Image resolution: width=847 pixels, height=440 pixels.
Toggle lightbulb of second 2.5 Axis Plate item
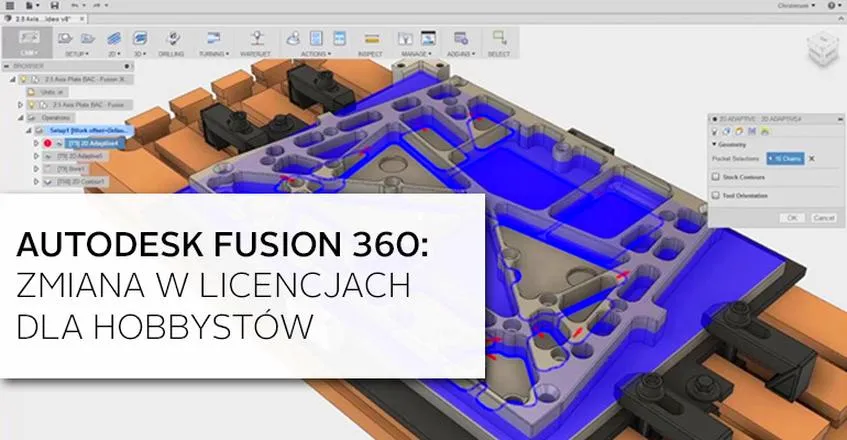[31, 105]
